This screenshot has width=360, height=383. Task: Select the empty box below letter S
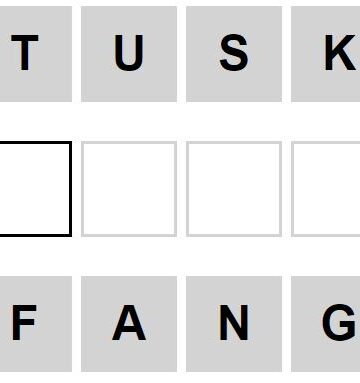234,189
